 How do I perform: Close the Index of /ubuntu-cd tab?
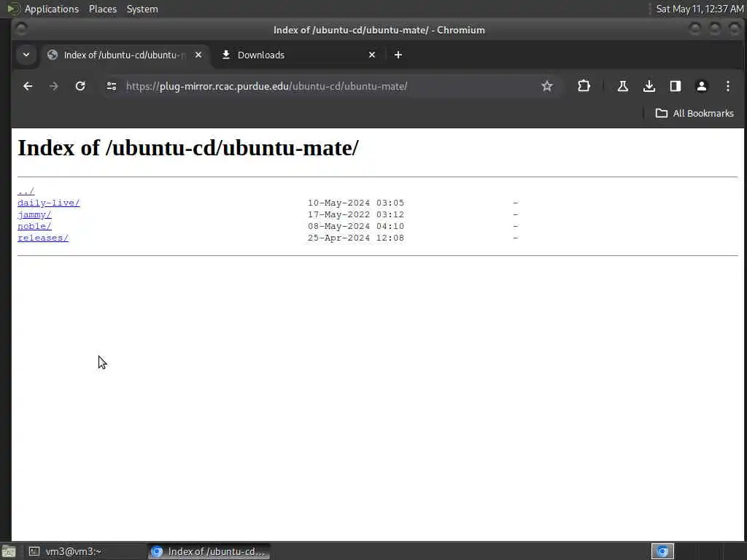point(198,55)
